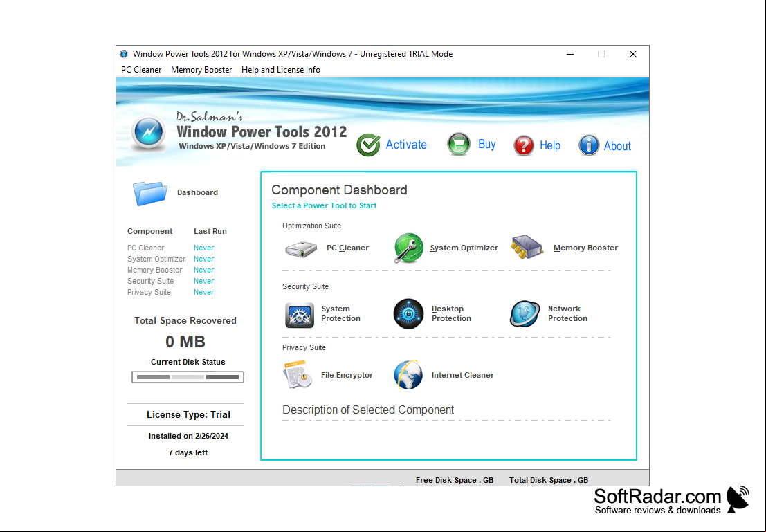Click PC Cleaner in the Component list
Image resolution: width=766 pixels, height=532 pixels.
point(145,248)
